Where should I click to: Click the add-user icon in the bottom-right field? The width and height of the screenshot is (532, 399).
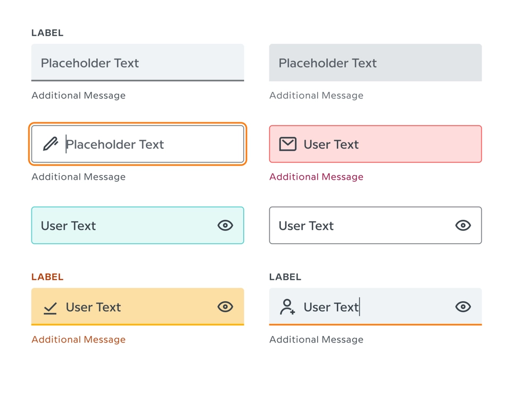(287, 307)
